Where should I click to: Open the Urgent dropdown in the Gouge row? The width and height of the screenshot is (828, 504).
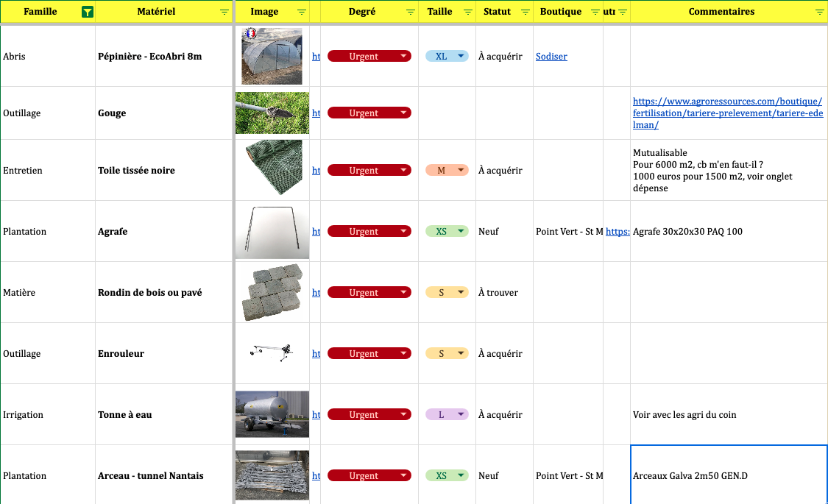403,113
